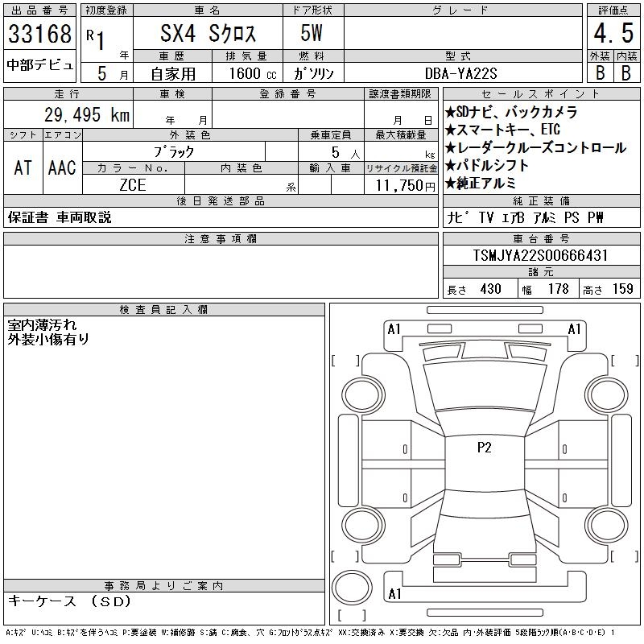Click the interior grade B
This screenshot has width=644, height=644.
point(626,72)
